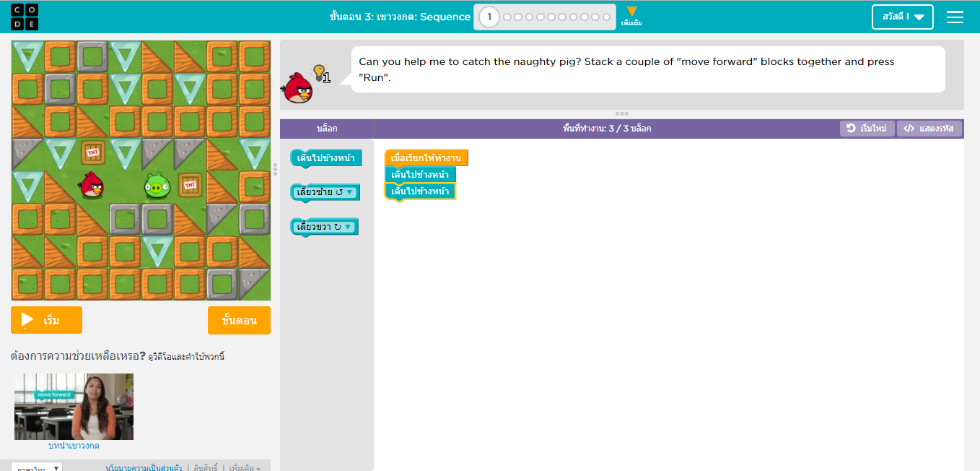Open the privacy policy footer link
The image size is (980, 471).
coord(144,467)
